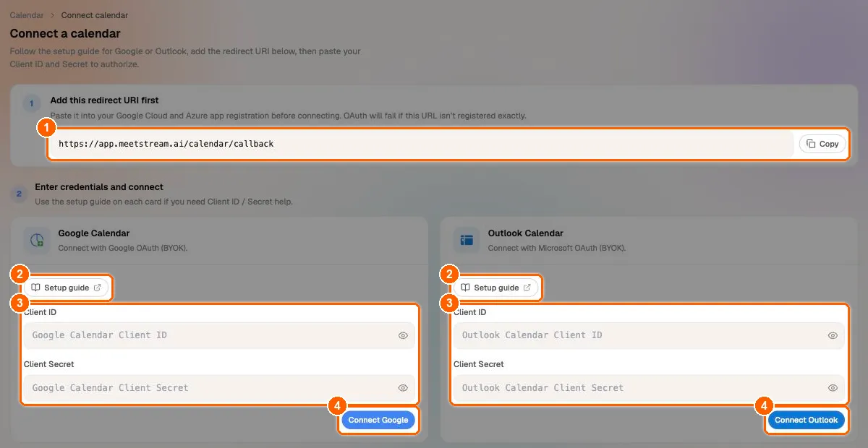
Task: Go back to Calendar breadcrumb
Action: (26, 15)
